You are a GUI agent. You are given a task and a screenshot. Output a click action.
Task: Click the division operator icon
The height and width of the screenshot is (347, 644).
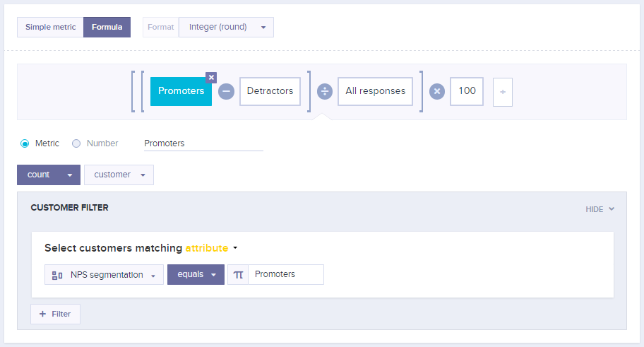coord(324,92)
